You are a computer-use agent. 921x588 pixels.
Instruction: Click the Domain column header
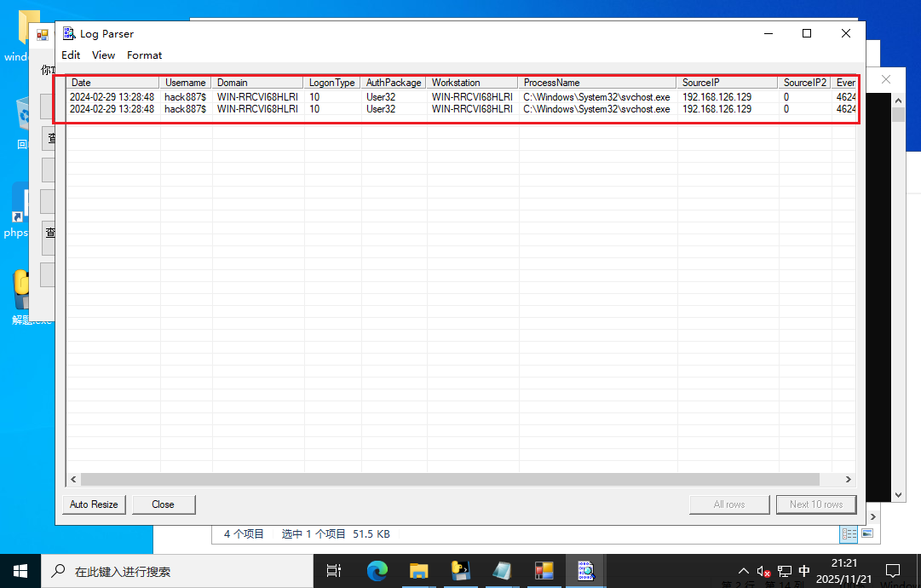coord(257,83)
